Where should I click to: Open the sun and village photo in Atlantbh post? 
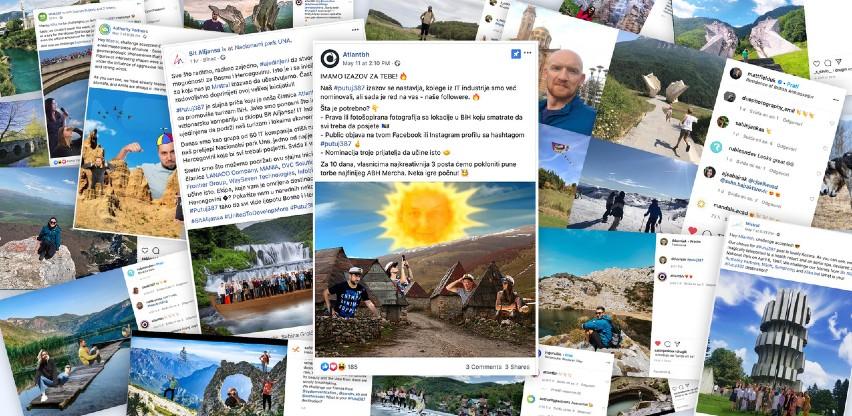coord(425,269)
